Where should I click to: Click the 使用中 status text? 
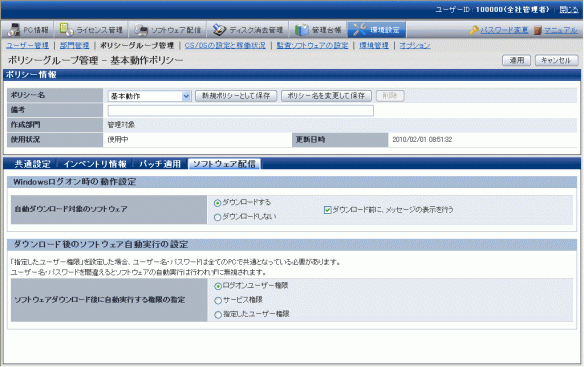[x=118, y=139]
